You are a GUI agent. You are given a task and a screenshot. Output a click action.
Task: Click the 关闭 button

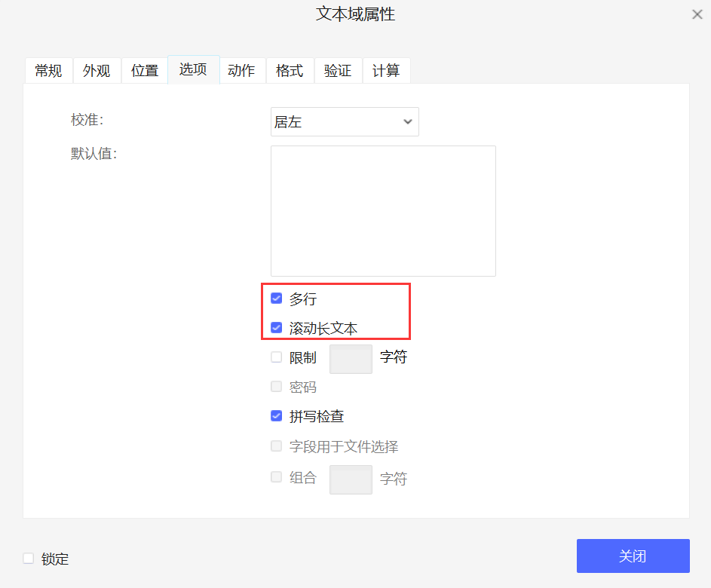click(x=633, y=556)
